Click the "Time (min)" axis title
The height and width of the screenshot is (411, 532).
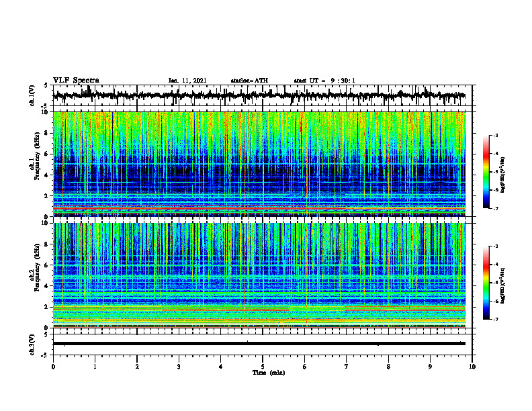coord(269,373)
